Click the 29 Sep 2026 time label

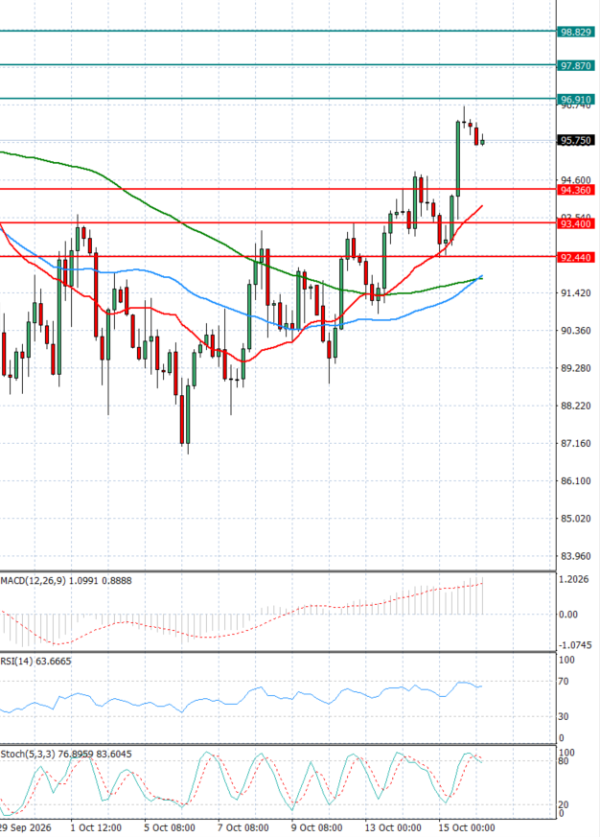coord(26,828)
